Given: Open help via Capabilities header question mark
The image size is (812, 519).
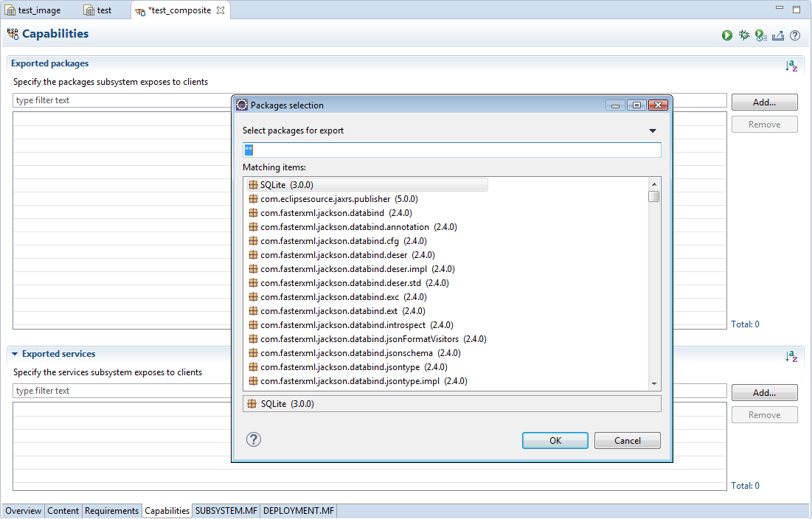Looking at the screenshot, I should [x=795, y=35].
